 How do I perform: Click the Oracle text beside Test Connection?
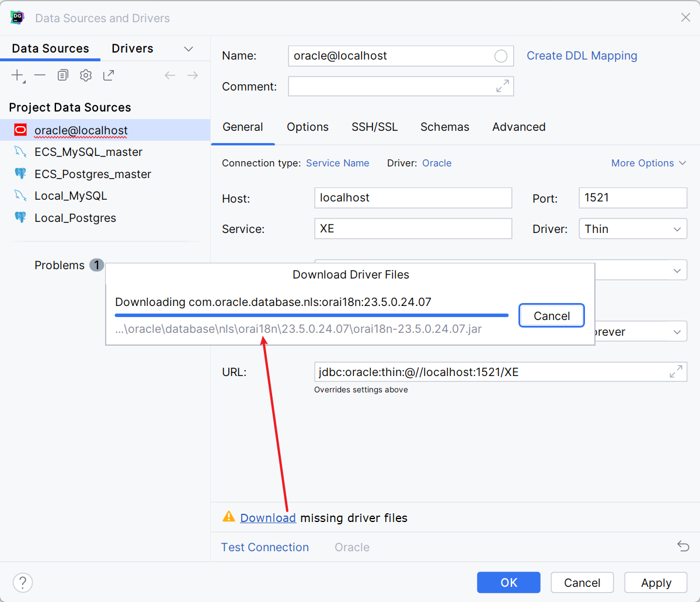(x=352, y=547)
